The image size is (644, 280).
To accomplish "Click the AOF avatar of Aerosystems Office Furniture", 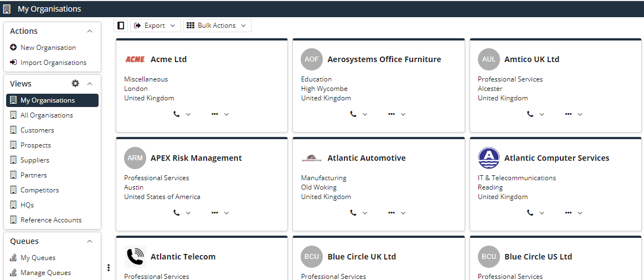I will pos(312,59).
